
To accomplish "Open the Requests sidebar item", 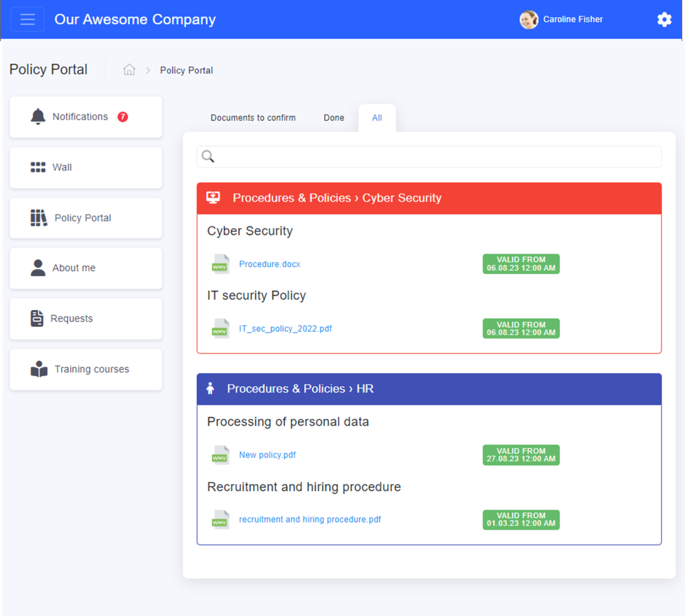I will 86,319.
